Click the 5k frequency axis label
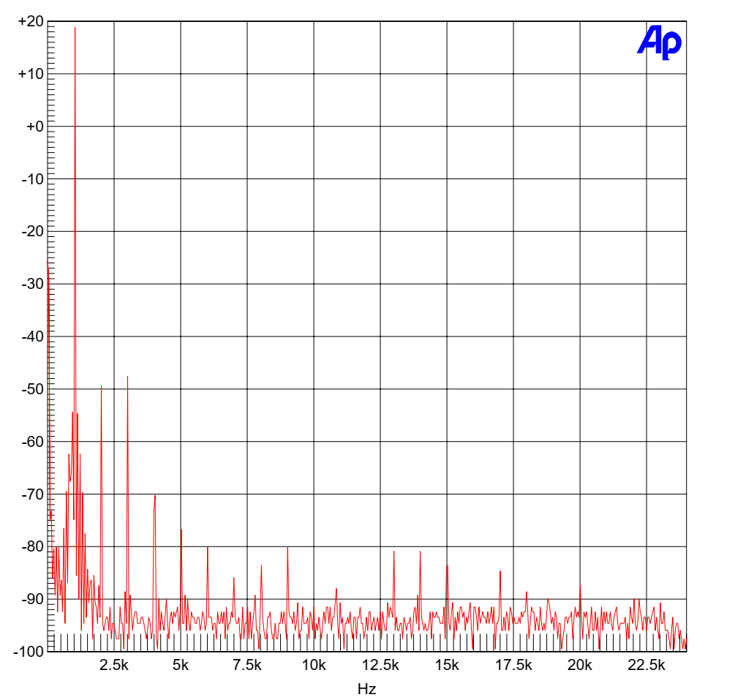 (181, 666)
